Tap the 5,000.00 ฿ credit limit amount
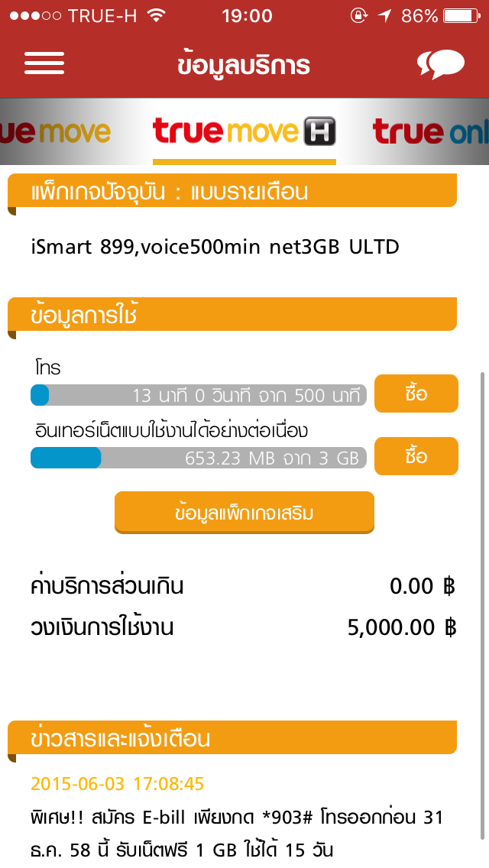The image size is (489, 868). pos(401,628)
